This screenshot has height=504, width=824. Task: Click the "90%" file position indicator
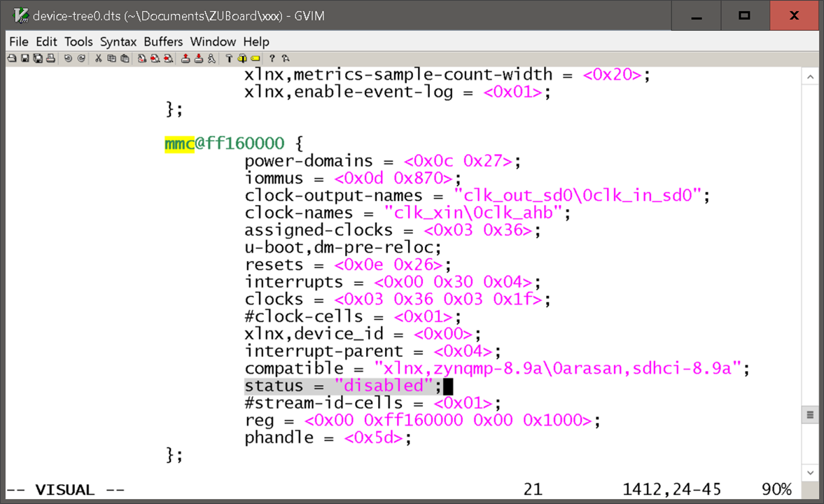[776, 490]
